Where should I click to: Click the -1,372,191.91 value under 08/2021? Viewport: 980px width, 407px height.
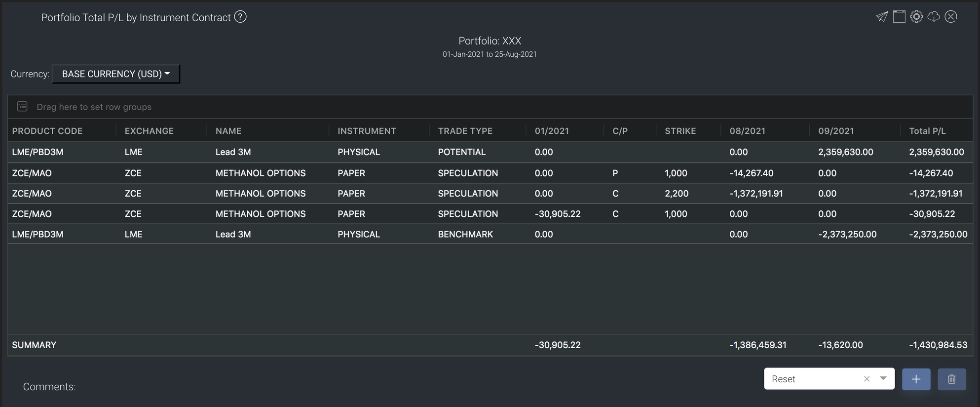click(x=756, y=194)
